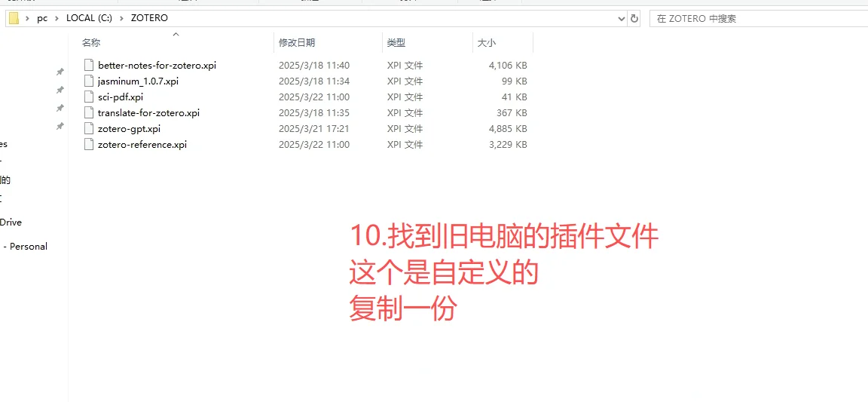
Task: Click the date 2025/3/18 11:35
Action: (x=314, y=112)
